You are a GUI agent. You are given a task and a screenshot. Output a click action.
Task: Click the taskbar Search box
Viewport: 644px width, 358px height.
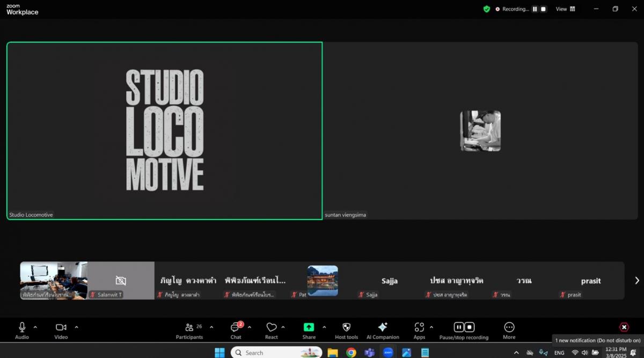[276, 353]
